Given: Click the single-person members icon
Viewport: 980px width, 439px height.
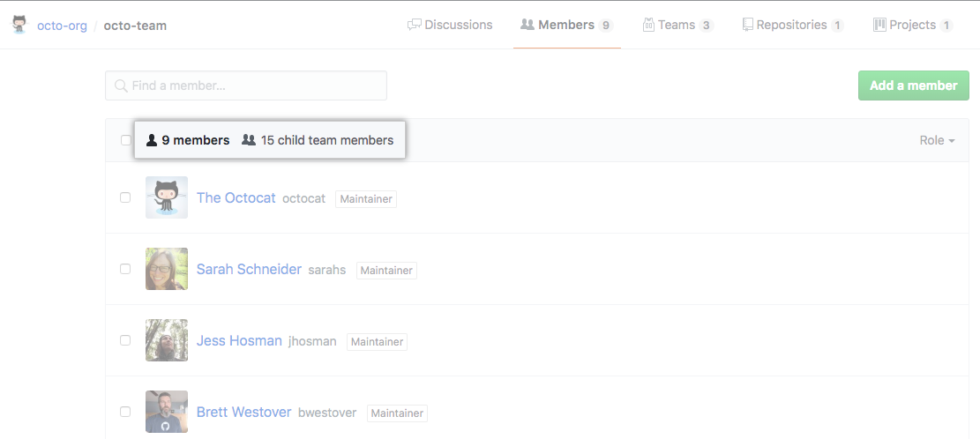Looking at the screenshot, I should [152, 140].
